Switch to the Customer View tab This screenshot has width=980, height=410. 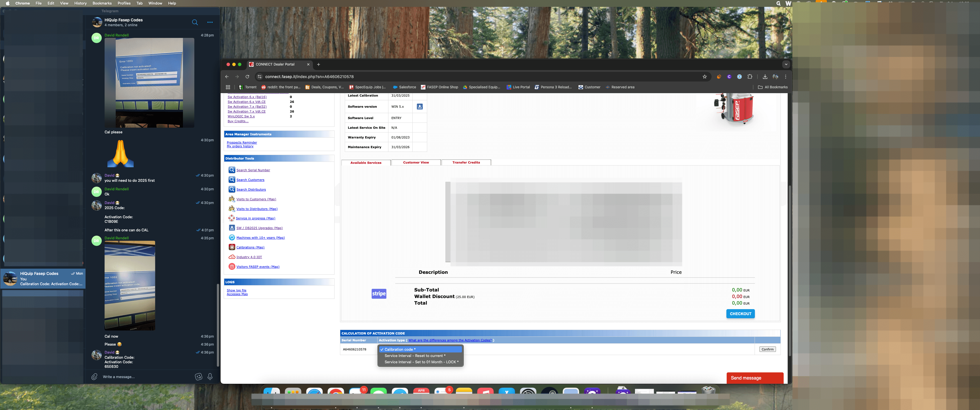416,162
